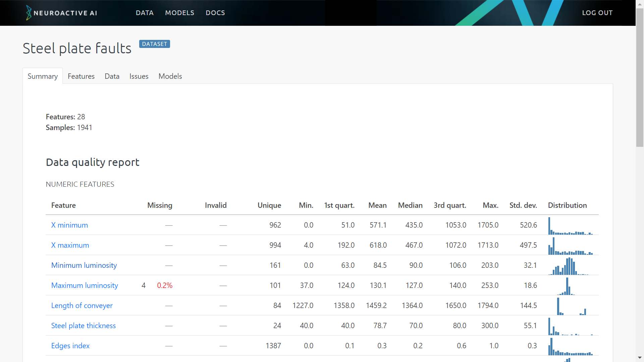
Task: Switch to the Data tab
Action: [112, 76]
